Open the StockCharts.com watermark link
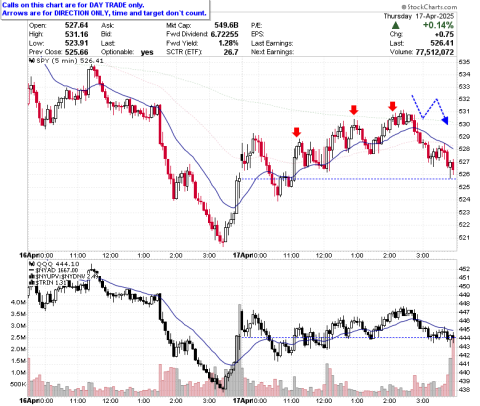Image resolution: width=480 pixels, height=406 pixels. [x=429, y=7]
